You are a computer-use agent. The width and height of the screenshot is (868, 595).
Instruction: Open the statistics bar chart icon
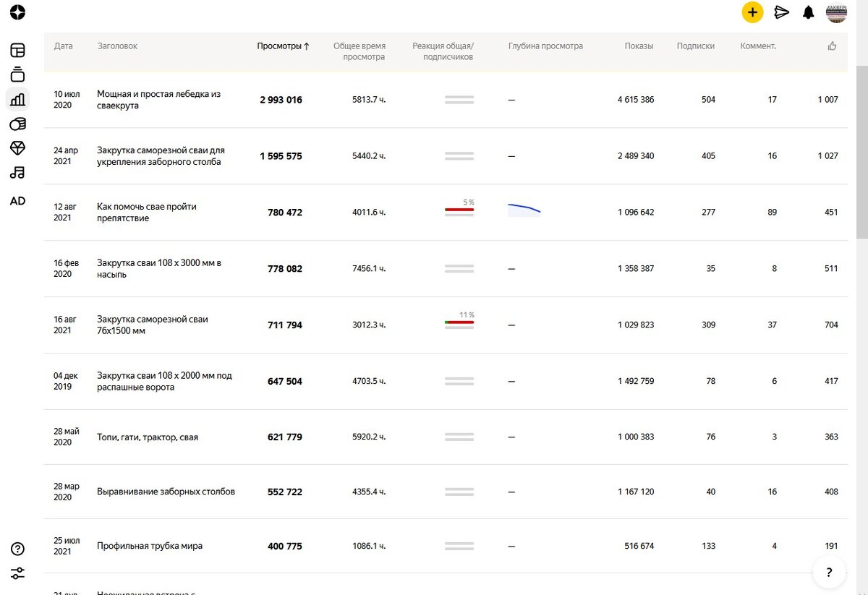(17, 99)
